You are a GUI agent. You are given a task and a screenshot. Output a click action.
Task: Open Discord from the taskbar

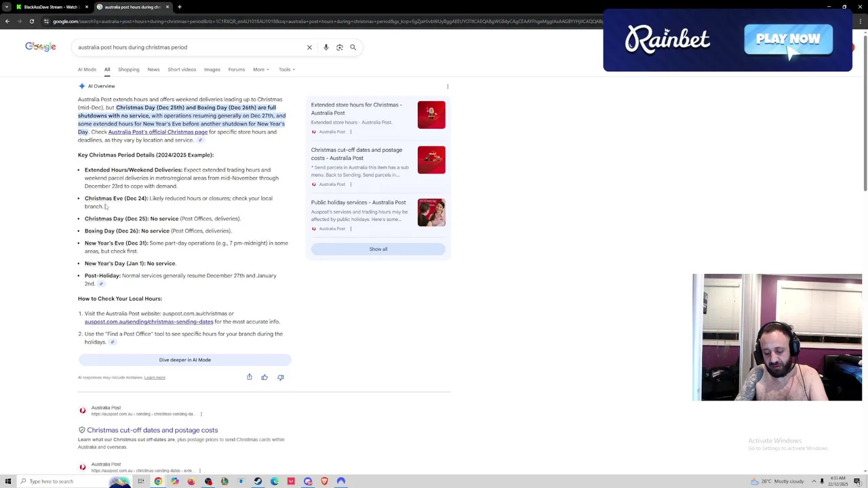pos(308,481)
